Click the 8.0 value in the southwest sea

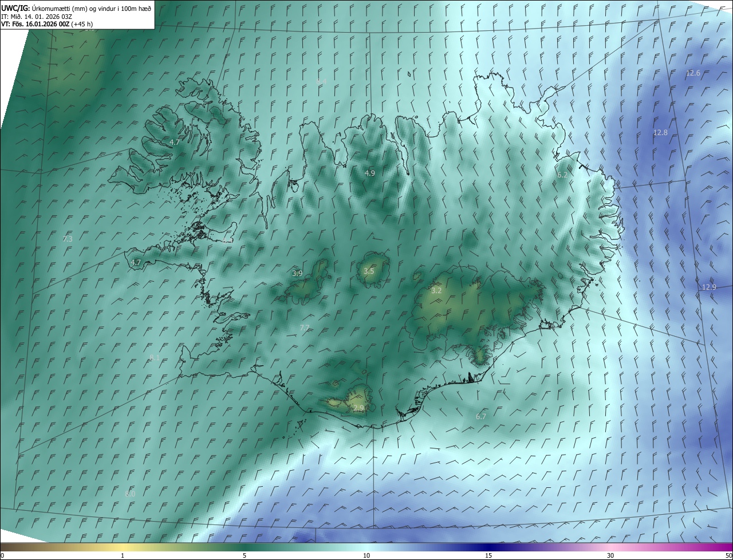tap(130, 494)
